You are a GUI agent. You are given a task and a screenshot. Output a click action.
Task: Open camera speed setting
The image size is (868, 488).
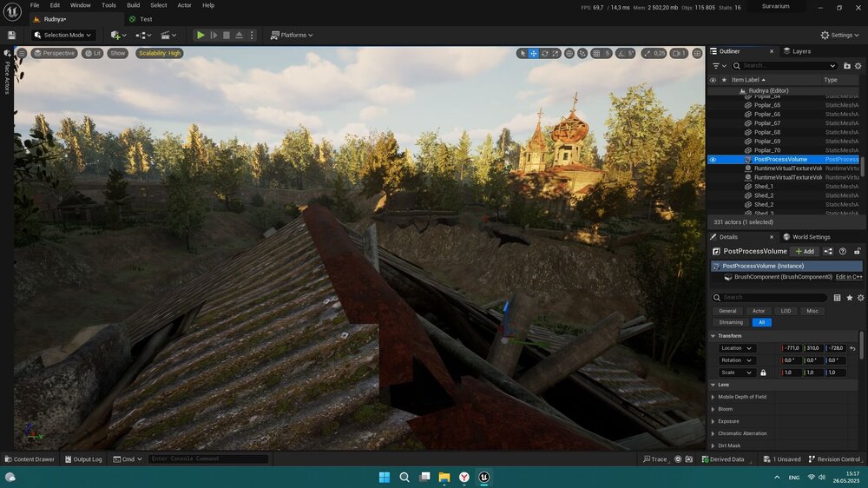tap(680, 53)
